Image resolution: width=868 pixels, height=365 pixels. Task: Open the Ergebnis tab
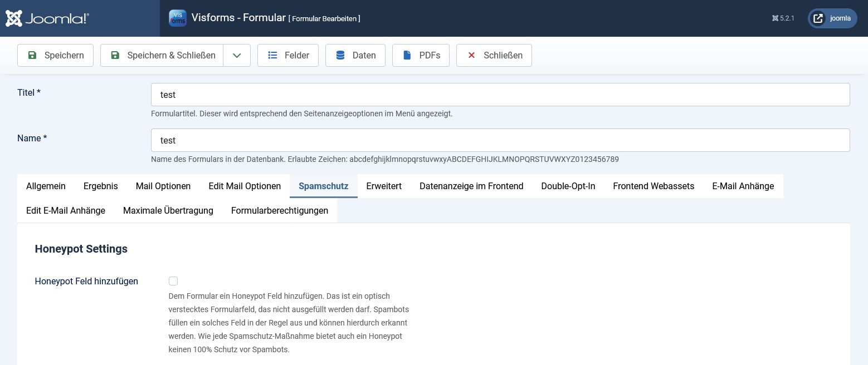tap(100, 186)
